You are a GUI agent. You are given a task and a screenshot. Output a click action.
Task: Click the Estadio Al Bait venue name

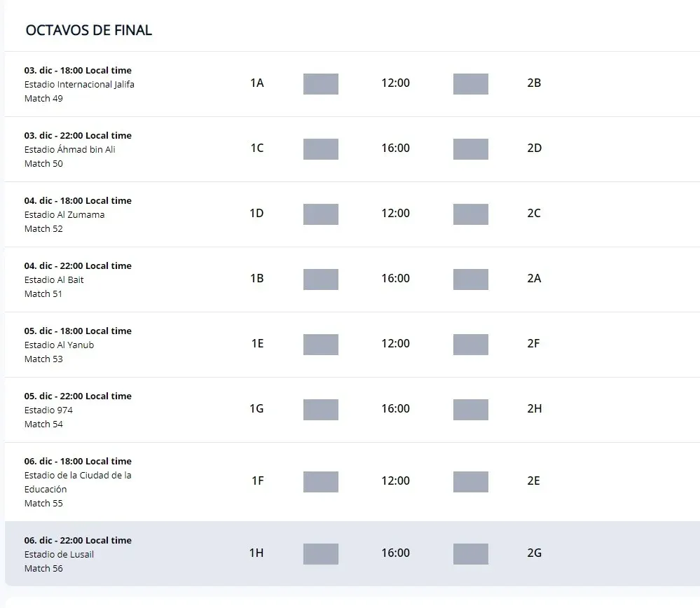(54, 280)
